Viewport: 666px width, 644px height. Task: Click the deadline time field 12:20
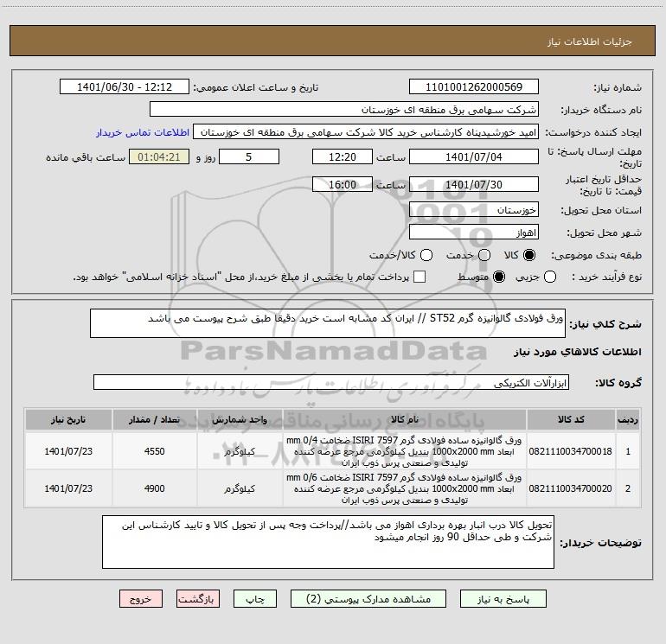343,156
